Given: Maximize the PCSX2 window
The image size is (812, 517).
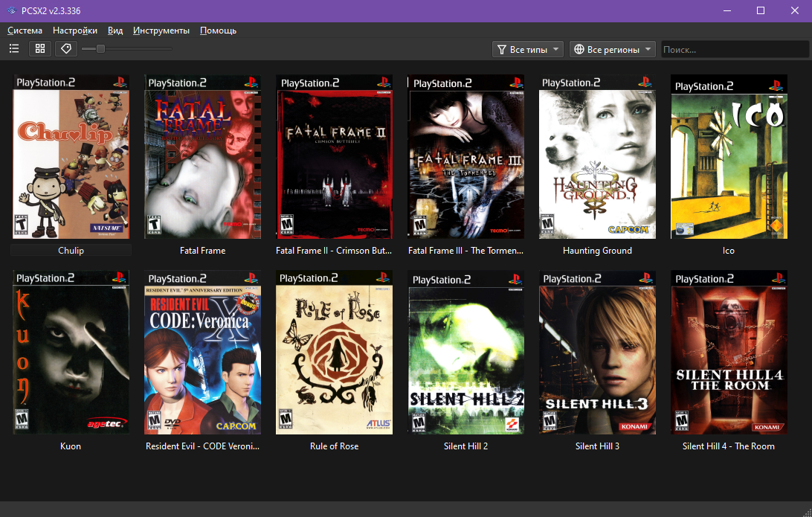Looking at the screenshot, I should pos(760,10).
